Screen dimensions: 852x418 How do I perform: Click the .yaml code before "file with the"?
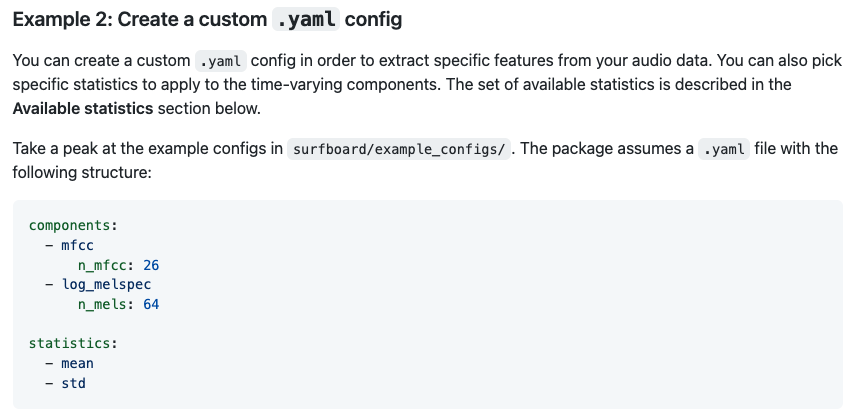pyautogui.click(x=723, y=149)
